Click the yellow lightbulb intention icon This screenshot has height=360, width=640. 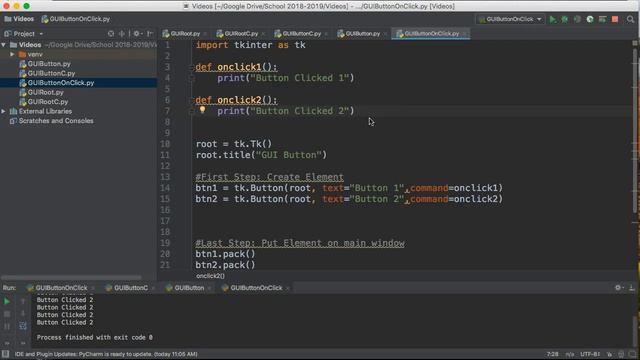point(202,110)
